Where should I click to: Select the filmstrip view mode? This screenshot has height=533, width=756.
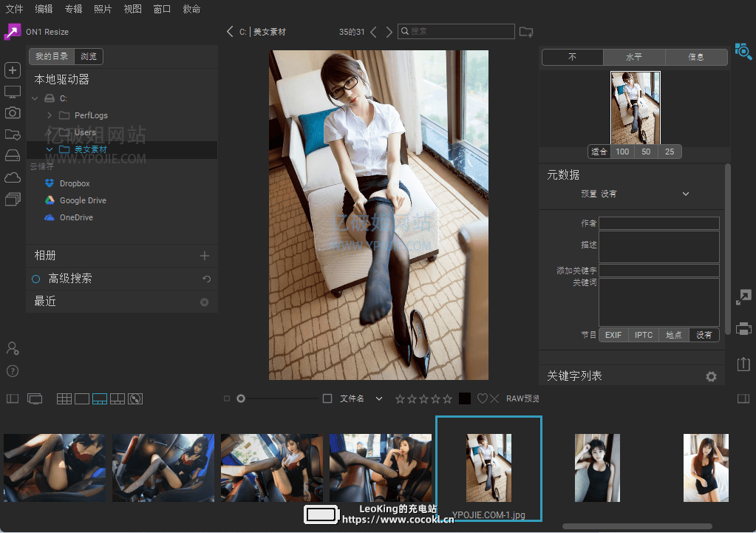(99, 398)
